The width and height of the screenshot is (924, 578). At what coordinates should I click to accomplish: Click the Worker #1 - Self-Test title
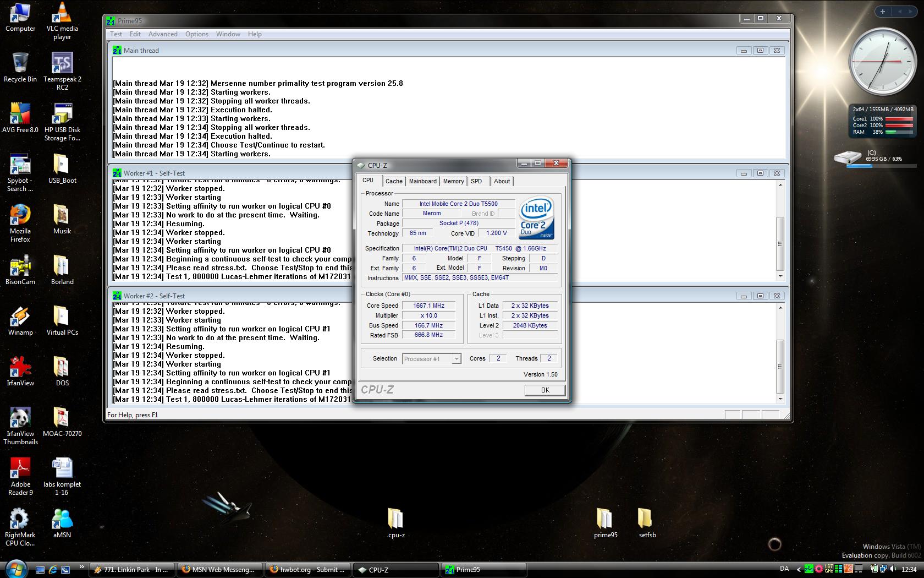click(154, 173)
